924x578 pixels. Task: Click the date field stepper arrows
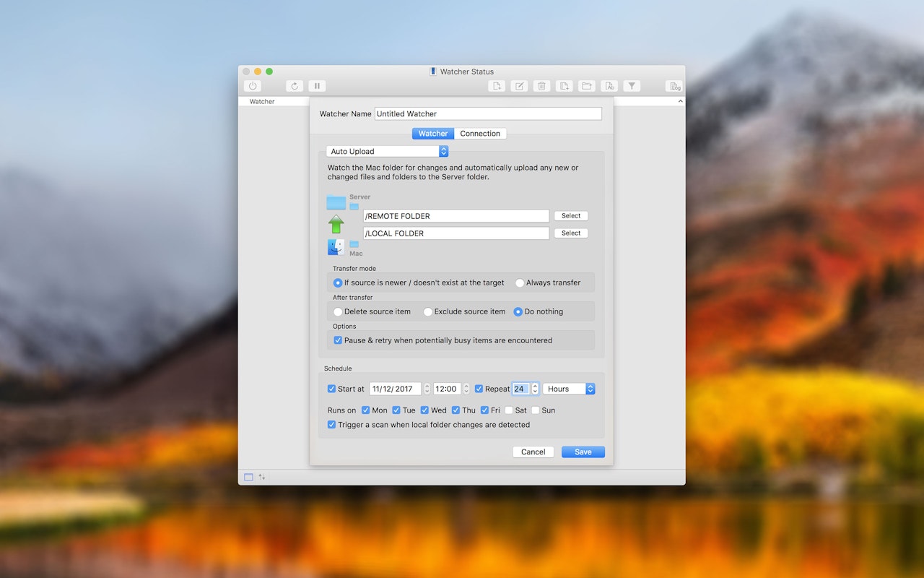[x=427, y=389]
